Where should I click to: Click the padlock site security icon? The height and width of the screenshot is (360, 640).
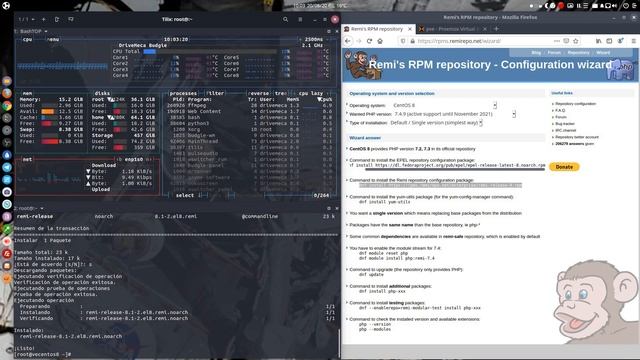coord(412,41)
